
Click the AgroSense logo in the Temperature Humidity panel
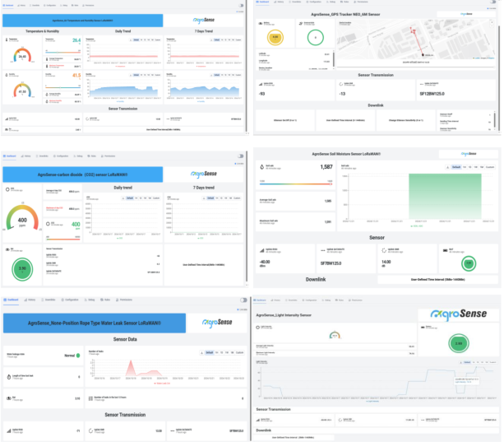pyautogui.click(x=203, y=20)
